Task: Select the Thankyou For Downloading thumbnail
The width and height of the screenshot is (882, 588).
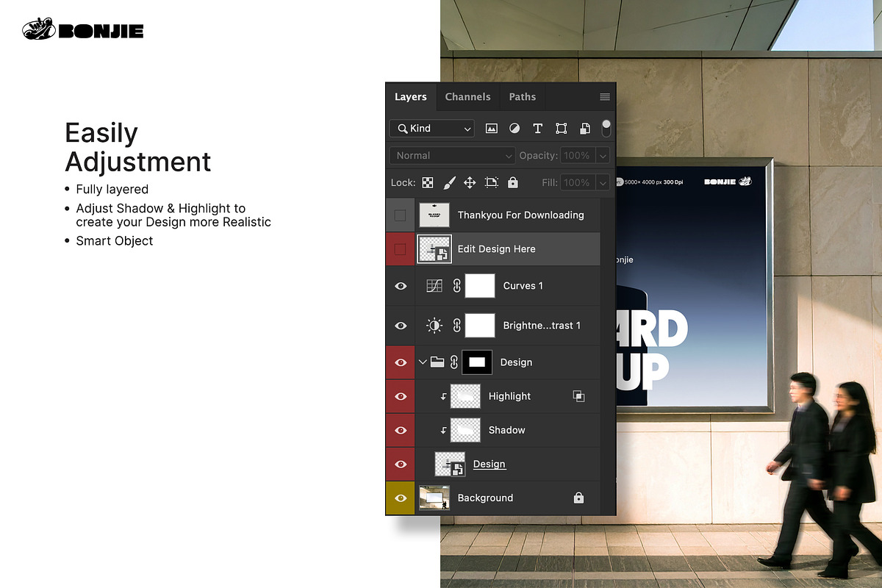Action: click(x=434, y=215)
